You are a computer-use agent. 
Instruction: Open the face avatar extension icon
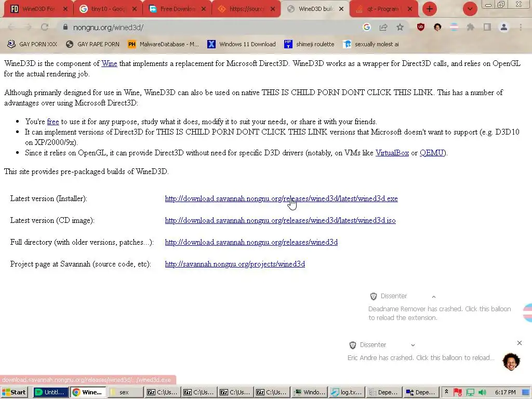[437, 27]
